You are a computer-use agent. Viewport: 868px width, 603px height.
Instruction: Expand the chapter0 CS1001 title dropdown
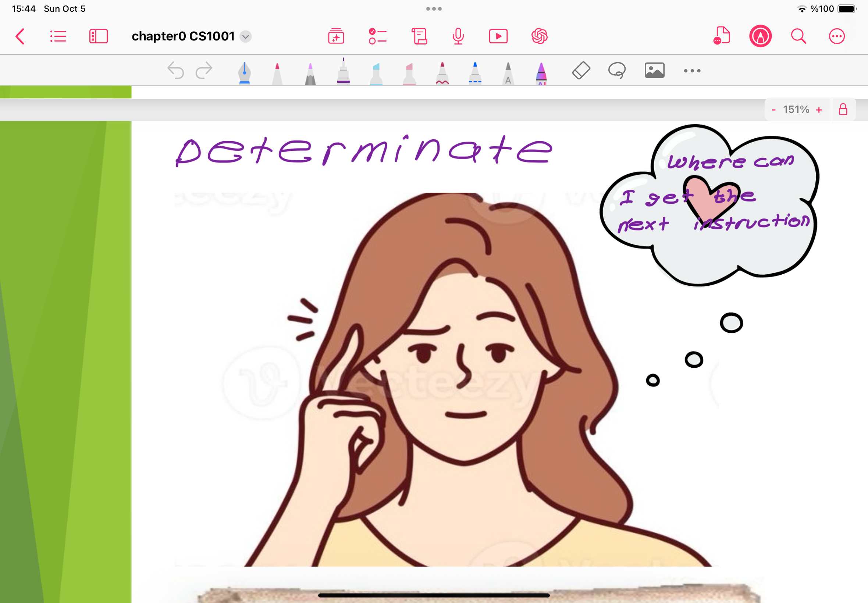246,37
